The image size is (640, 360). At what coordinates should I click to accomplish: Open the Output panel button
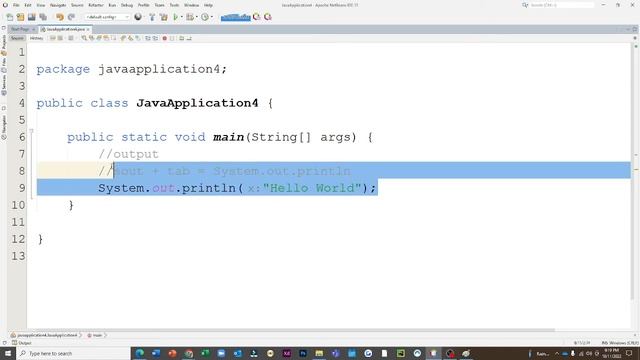click(x=22, y=343)
